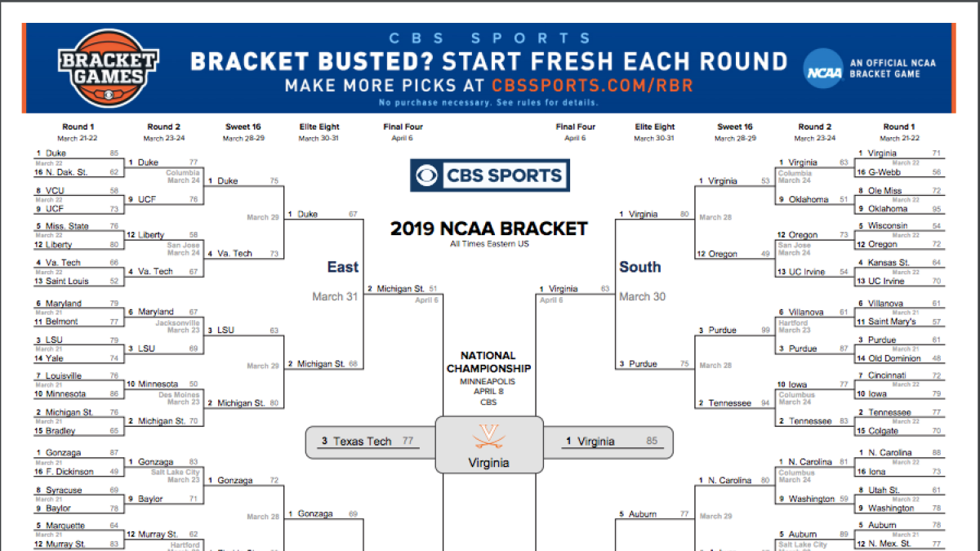Screen dimensions: 980x551
Task: Click the Virginia Cavaliers champion logo
Action: point(488,437)
